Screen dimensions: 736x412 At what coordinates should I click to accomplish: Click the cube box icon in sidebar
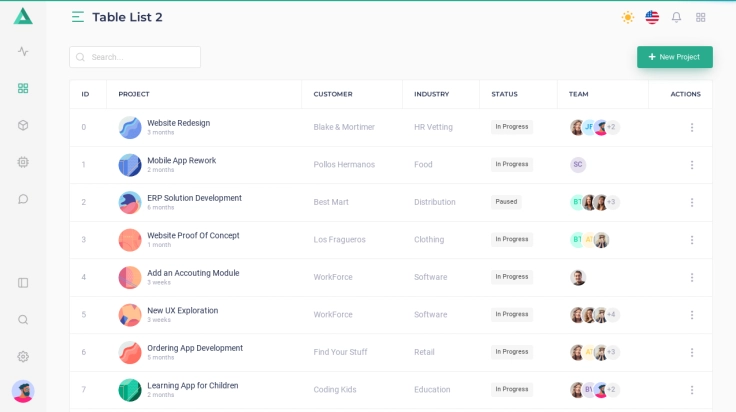pos(23,125)
